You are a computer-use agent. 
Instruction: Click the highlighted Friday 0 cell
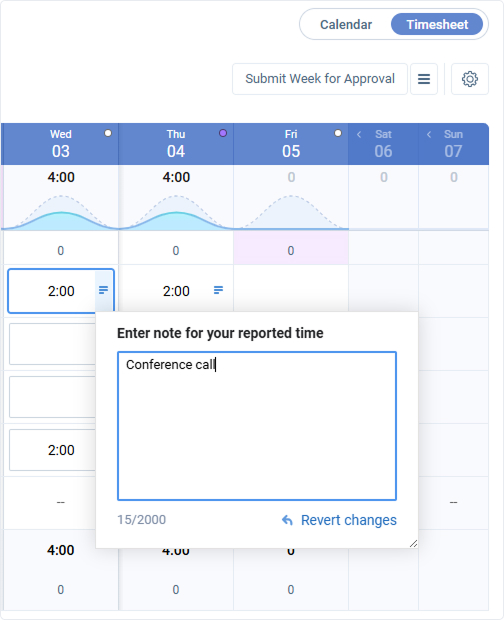(x=291, y=250)
